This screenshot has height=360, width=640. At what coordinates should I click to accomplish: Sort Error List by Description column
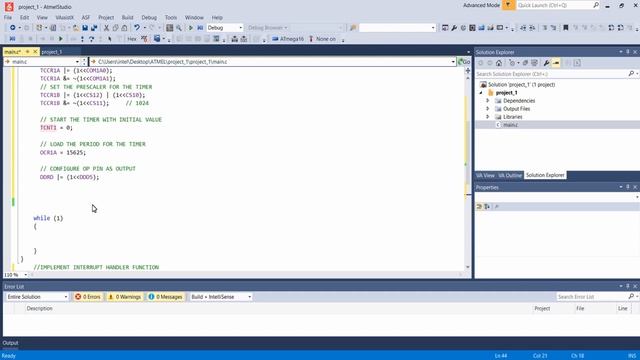40,309
